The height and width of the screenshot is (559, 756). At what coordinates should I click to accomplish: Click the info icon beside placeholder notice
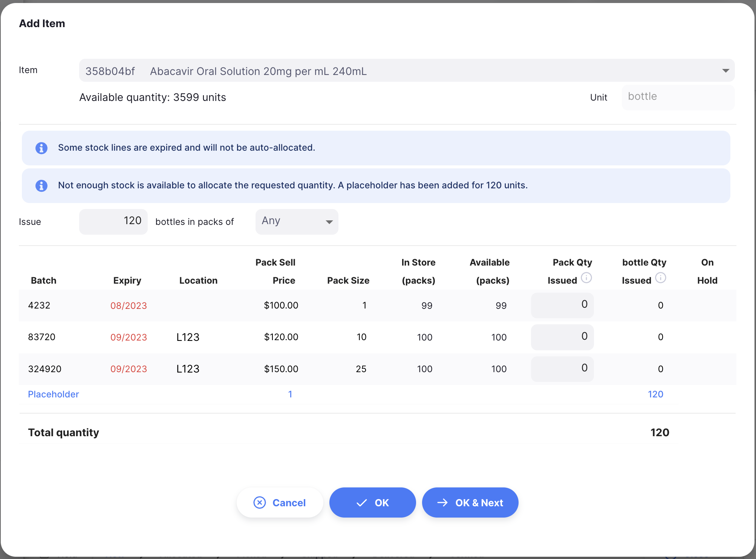pyautogui.click(x=41, y=186)
